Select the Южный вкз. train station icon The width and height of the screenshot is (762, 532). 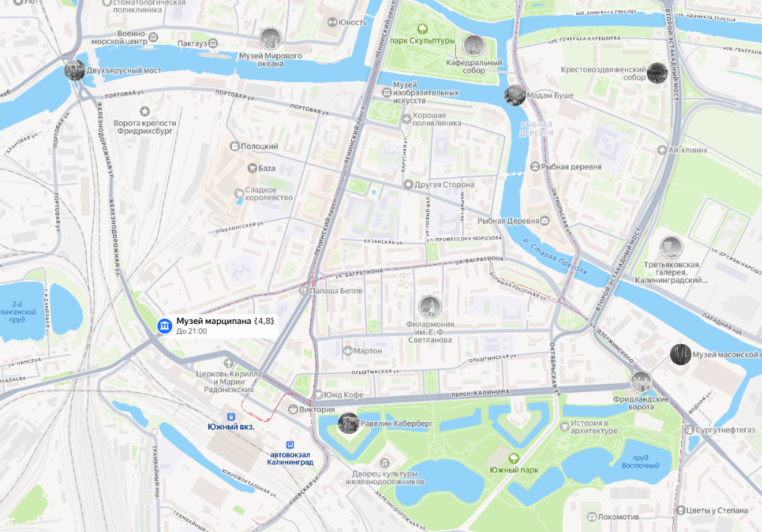point(231,417)
